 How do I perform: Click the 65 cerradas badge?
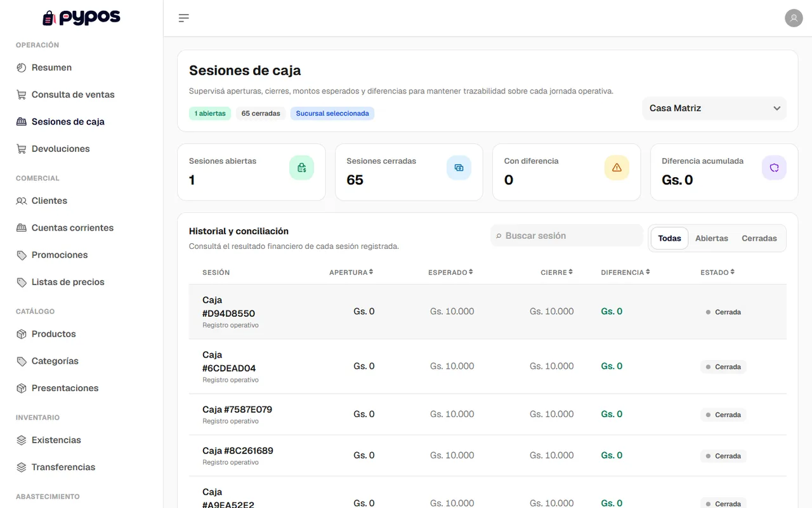pyautogui.click(x=261, y=114)
